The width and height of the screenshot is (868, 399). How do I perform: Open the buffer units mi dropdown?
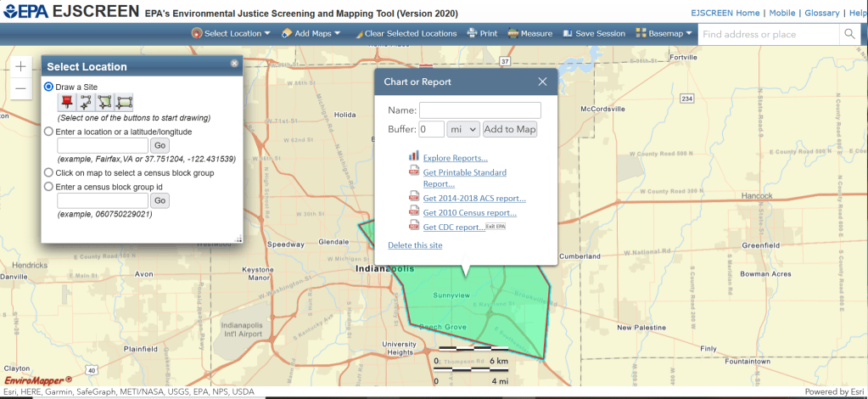coord(463,129)
